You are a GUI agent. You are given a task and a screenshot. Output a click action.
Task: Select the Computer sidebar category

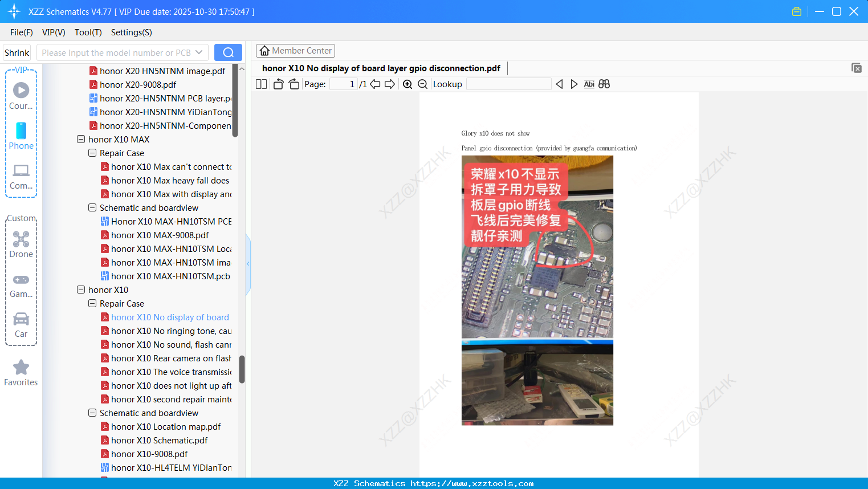pos(21,176)
